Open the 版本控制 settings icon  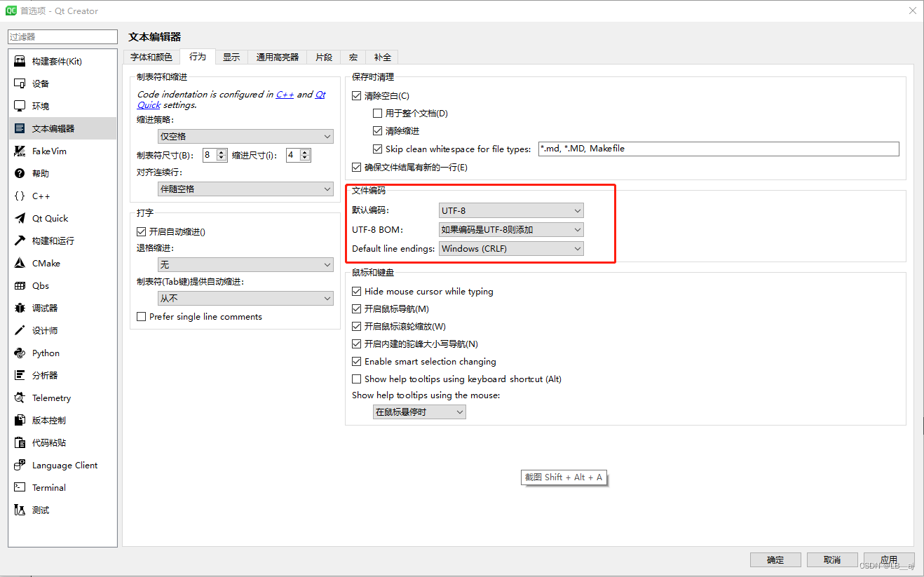(20, 420)
